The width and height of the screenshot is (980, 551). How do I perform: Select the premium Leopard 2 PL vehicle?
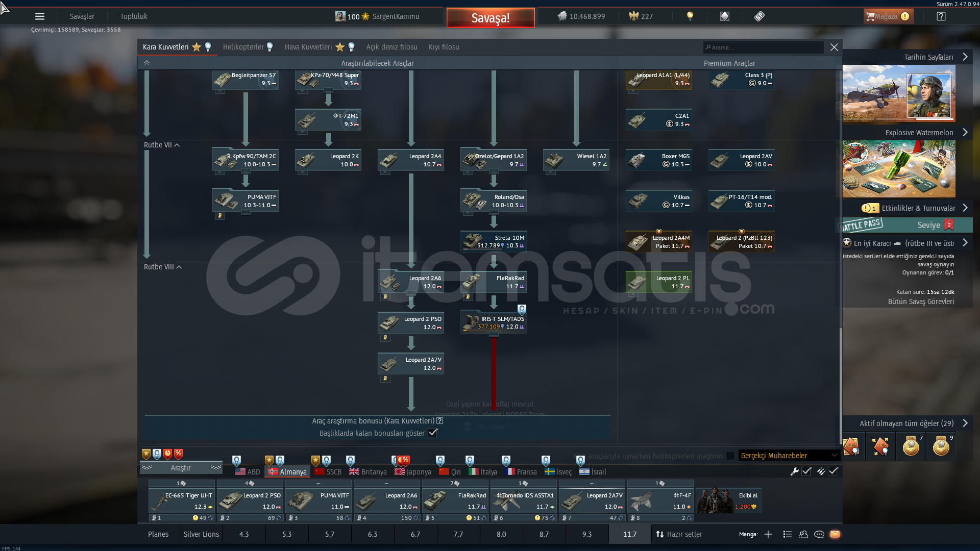[x=659, y=282]
